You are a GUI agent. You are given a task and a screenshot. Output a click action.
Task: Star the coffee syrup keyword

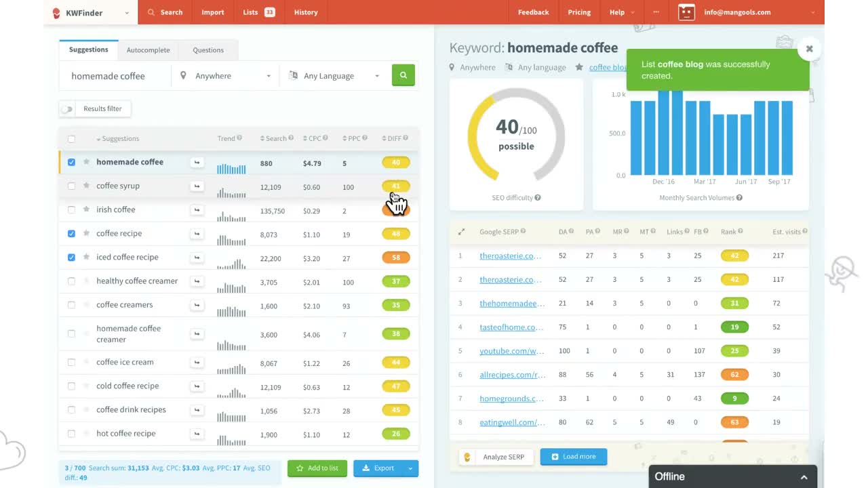click(x=86, y=186)
